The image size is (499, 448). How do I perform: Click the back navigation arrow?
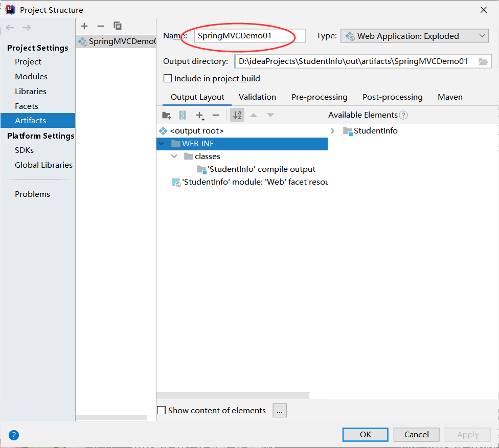pos(10,28)
